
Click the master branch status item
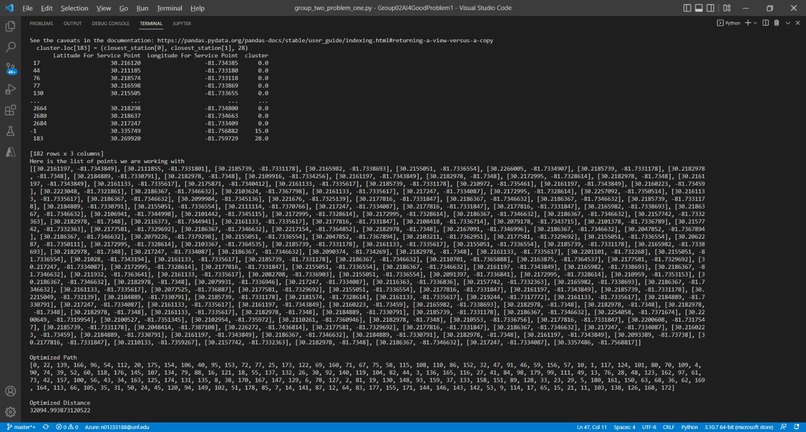tap(21, 427)
